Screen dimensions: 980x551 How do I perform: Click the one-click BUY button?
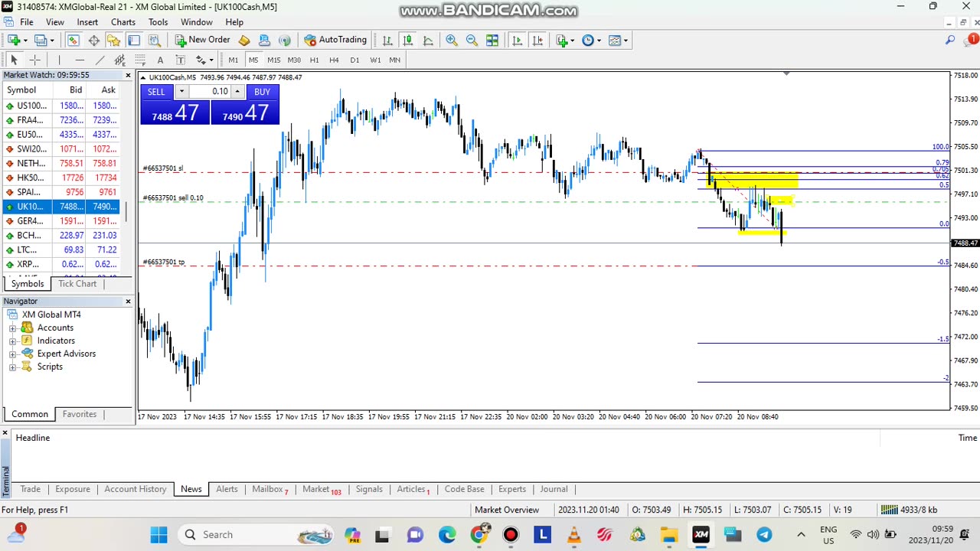[262, 92]
